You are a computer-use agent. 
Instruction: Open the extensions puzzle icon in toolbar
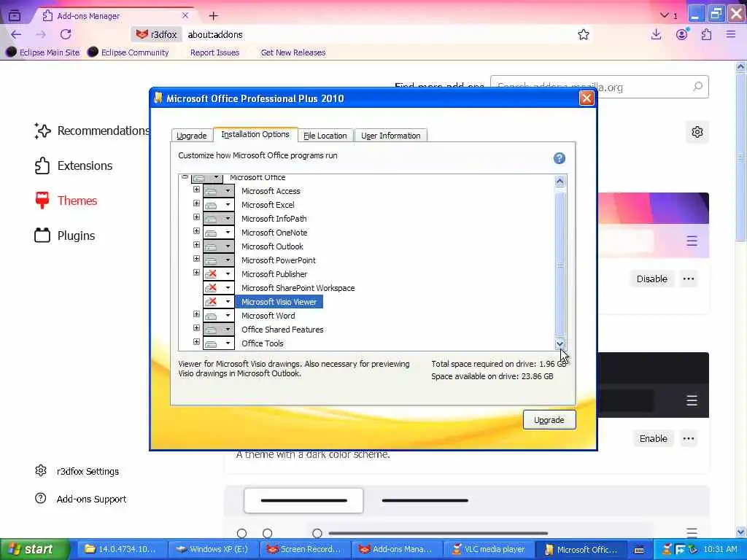[x=706, y=34]
